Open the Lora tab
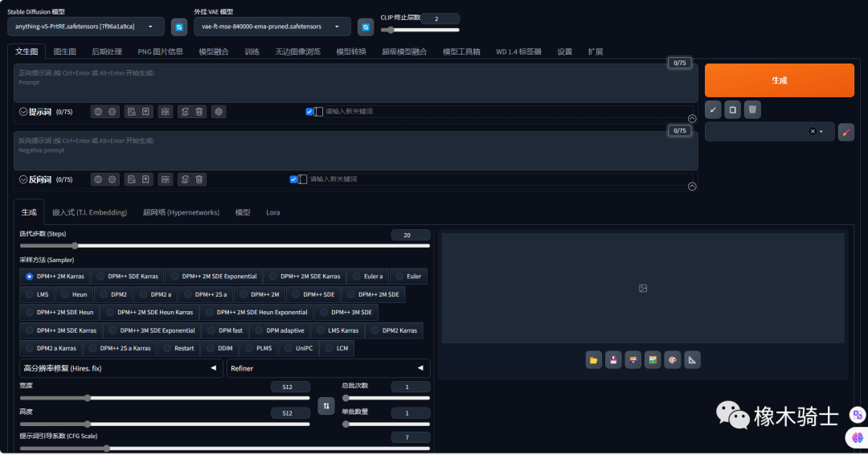This screenshot has width=868, height=455. click(273, 212)
